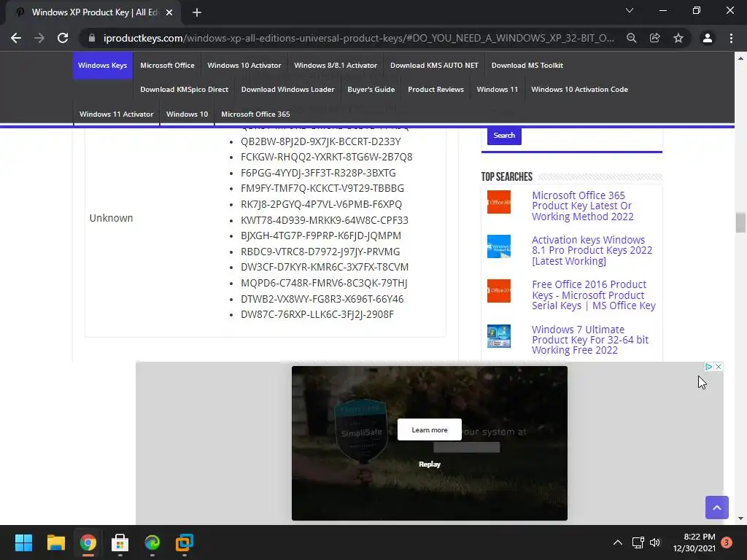
Task: Click key DW87C-76RXP-LLK6C-3FJ2J-2908F
Action: pos(317,314)
